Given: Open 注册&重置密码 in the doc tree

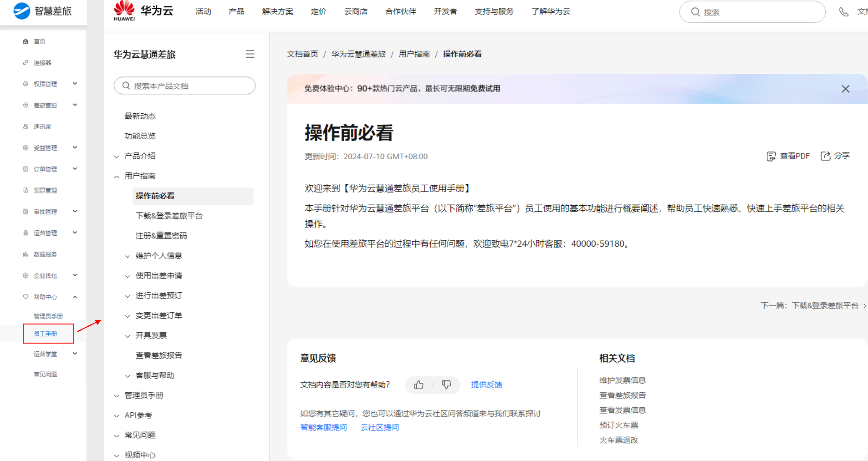Looking at the screenshot, I should (x=161, y=236).
